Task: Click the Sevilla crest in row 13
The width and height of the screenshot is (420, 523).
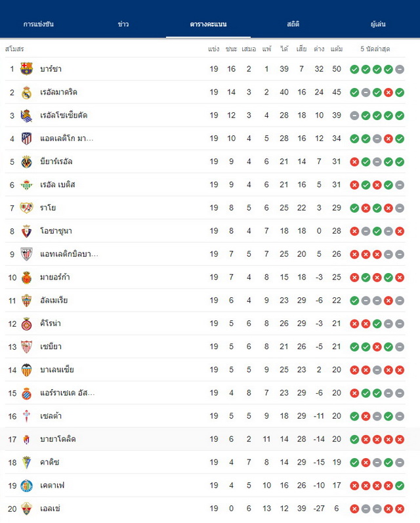Action: pyautogui.click(x=26, y=347)
